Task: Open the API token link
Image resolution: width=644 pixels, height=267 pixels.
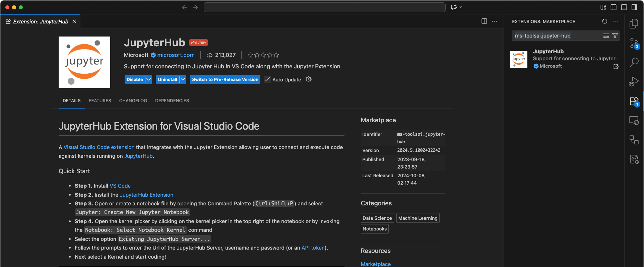Action: click(313, 248)
